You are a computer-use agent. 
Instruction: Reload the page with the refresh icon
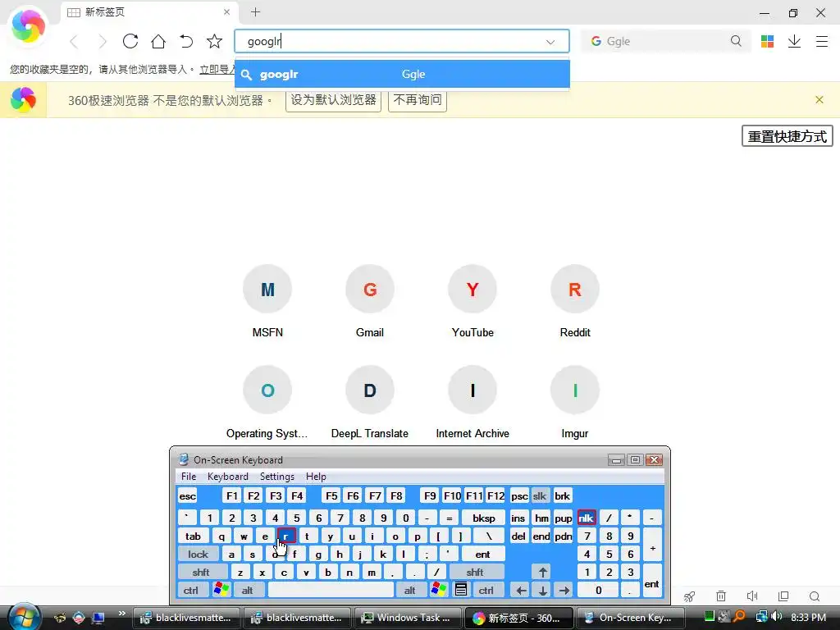click(x=130, y=41)
